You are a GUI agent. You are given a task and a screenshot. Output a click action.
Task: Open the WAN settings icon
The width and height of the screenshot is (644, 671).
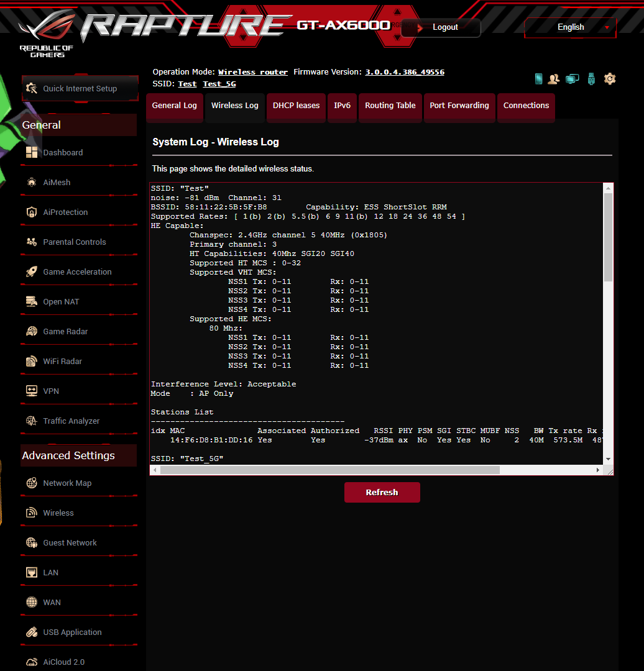click(32, 602)
